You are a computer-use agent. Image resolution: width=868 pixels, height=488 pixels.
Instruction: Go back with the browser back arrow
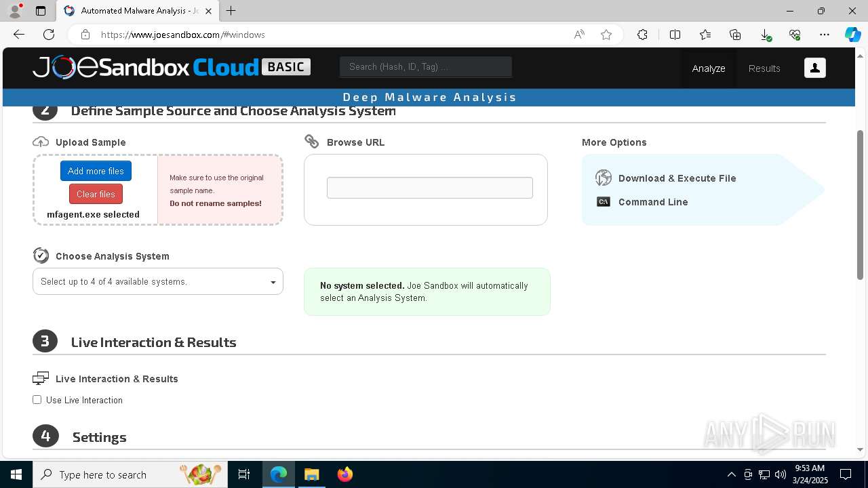click(x=19, y=35)
